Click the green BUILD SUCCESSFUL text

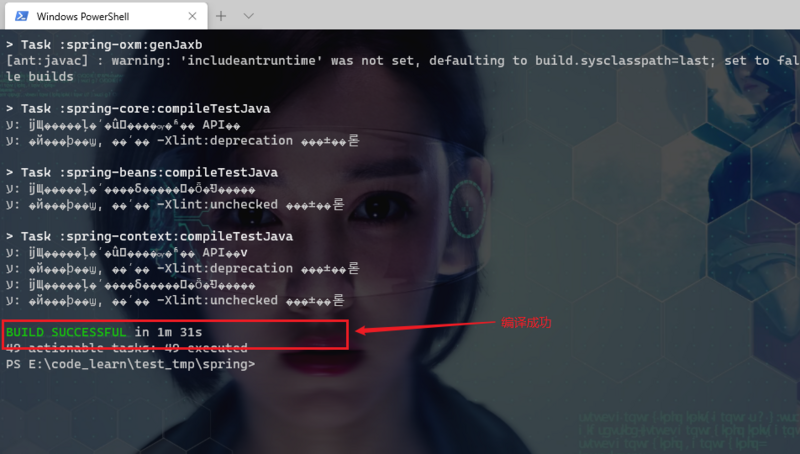pos(66,332)
